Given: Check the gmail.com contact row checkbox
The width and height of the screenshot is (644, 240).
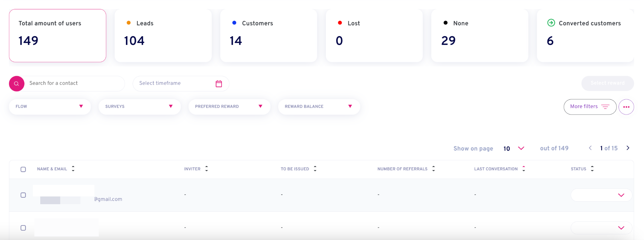Looking at the screenshot, I should coord(23,195).
